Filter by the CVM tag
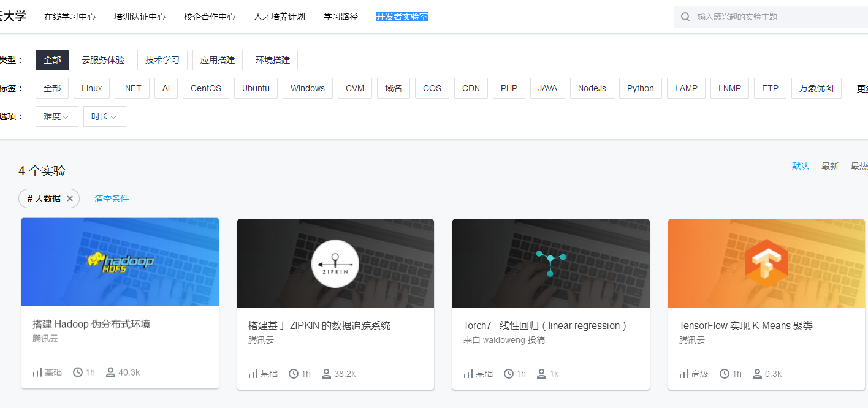Viewport: 868px width, 408px height. tap(355, 88)
